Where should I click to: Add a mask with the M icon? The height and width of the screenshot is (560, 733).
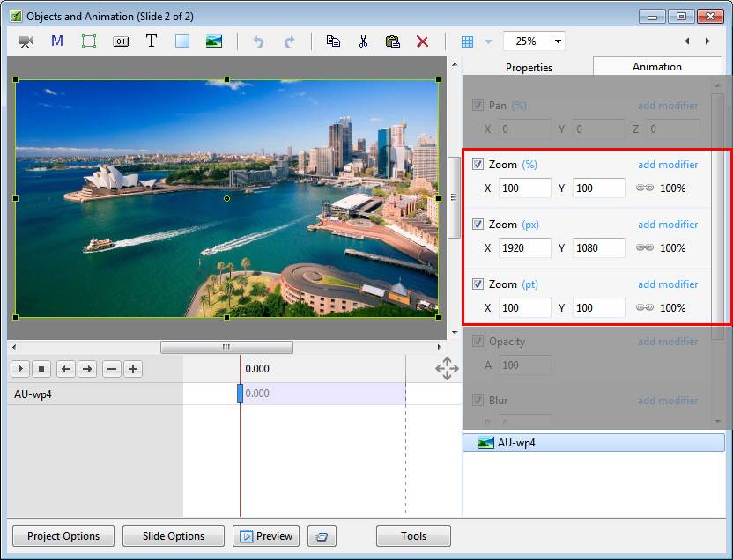(57, 41)
